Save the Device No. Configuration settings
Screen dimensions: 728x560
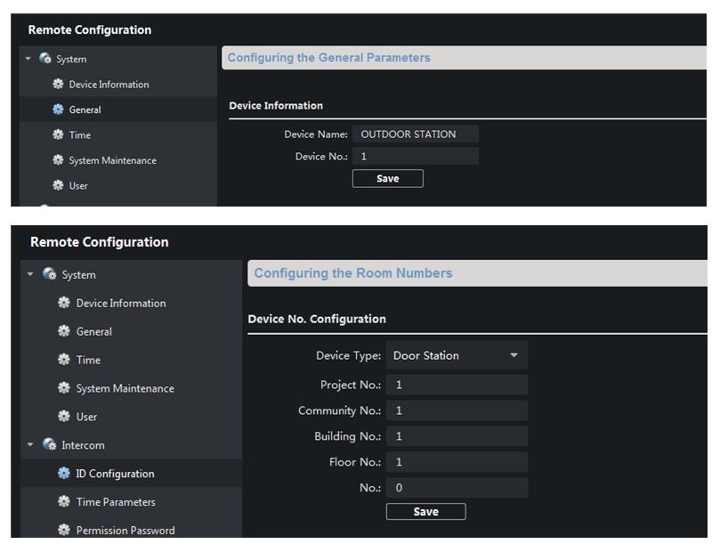[x=425, y=512]
